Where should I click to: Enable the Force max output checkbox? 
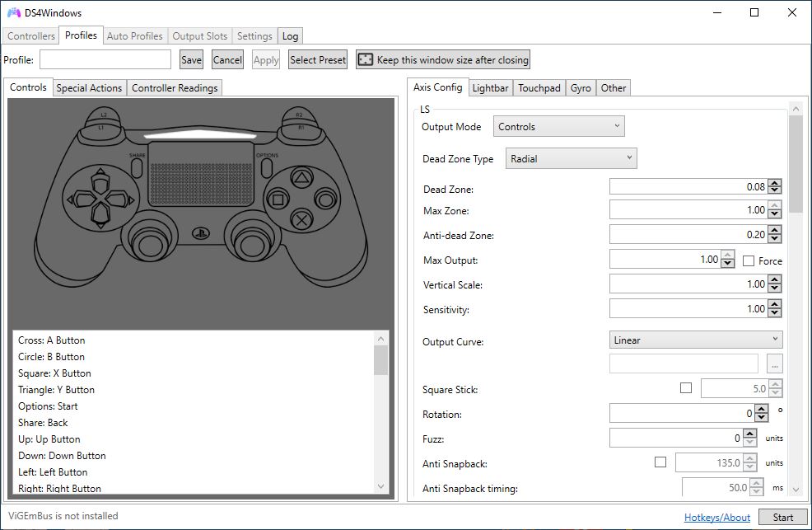pos(748,261)
